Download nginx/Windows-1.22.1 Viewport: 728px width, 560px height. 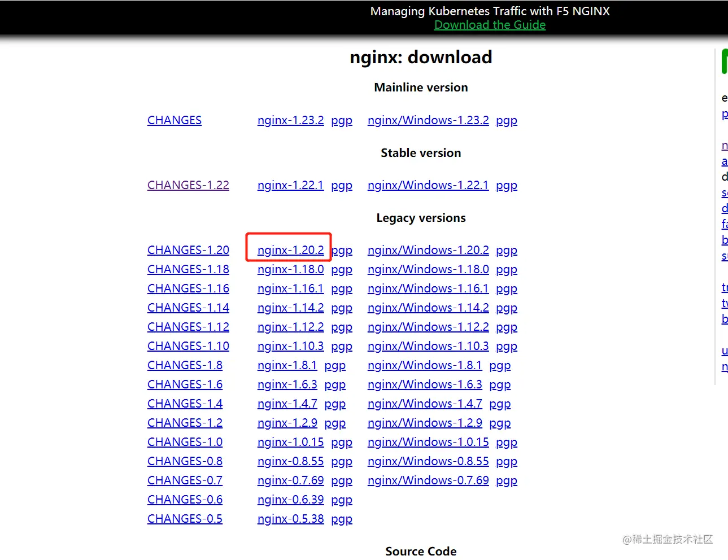pyautogui.click(x=428, y=185)
